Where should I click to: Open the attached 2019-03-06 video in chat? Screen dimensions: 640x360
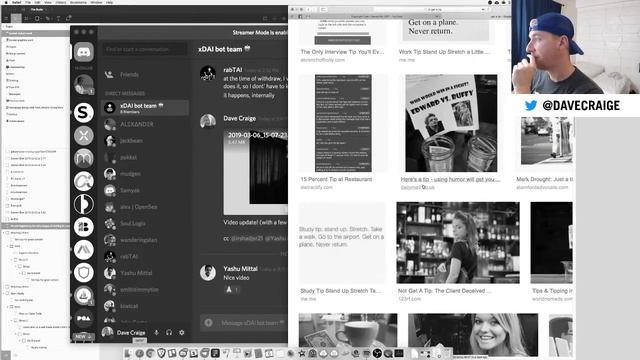pyautogui.click(x=256, y=172)
